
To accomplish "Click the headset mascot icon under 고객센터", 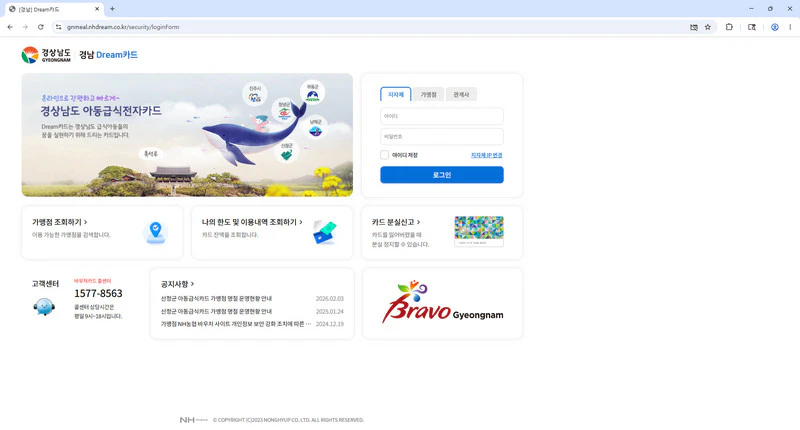I will 44,307.
